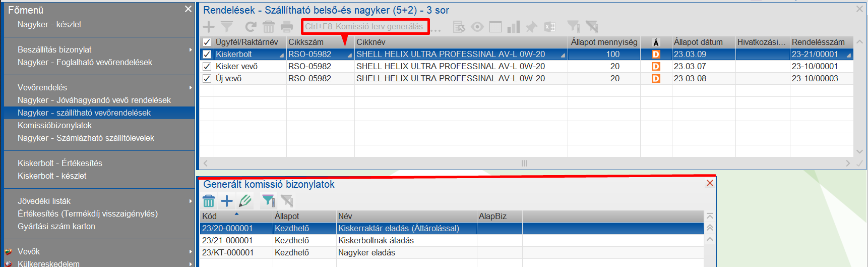Screen dimensions: 868x267
Task: Select komissió row 23/KT-000001
Action: (x=451, y=252)
